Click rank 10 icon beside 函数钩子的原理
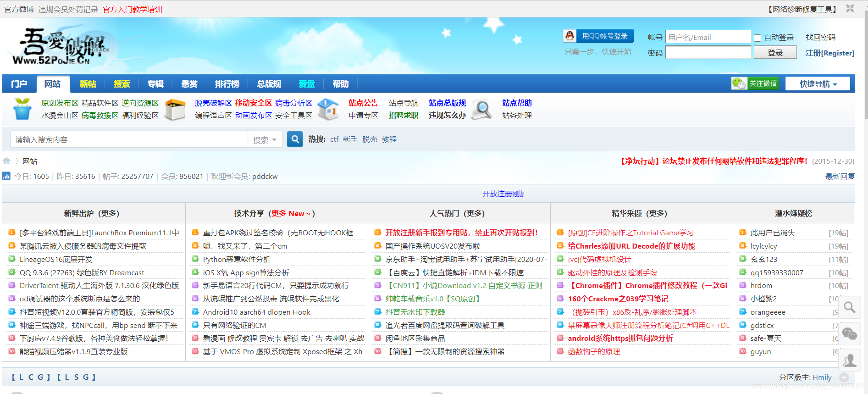868x394 pixels. click(560, 351)
